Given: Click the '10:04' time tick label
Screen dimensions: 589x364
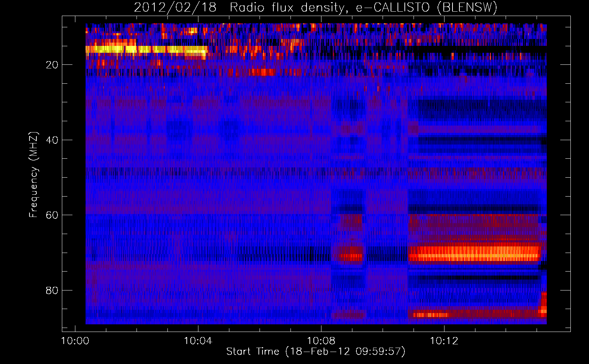Looking at the screenshot, I should [198, 341].
